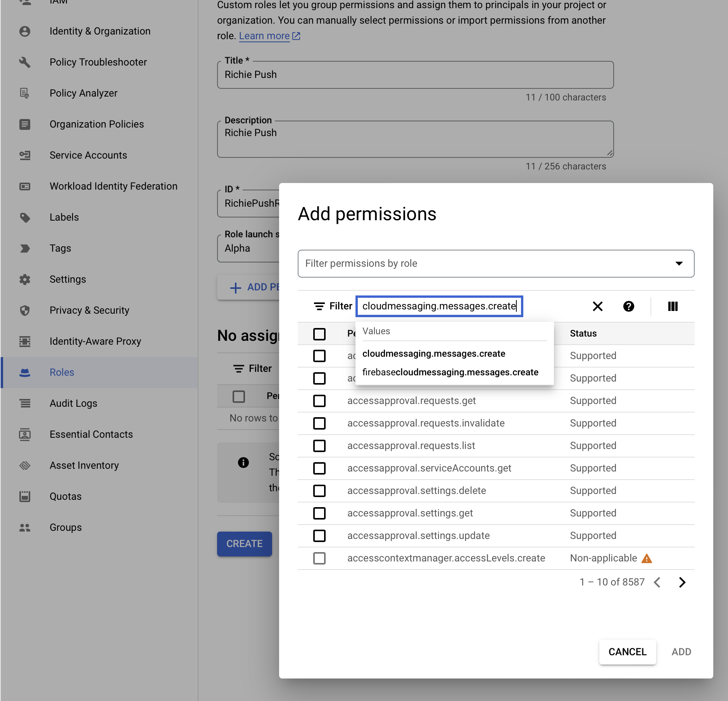Click the Labels tag icon

[x=25, y=217]
